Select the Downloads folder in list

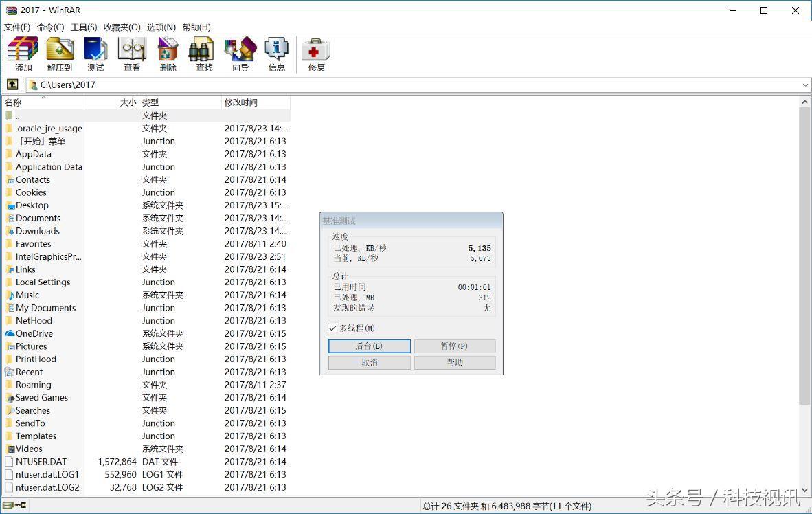pos(38,231)
